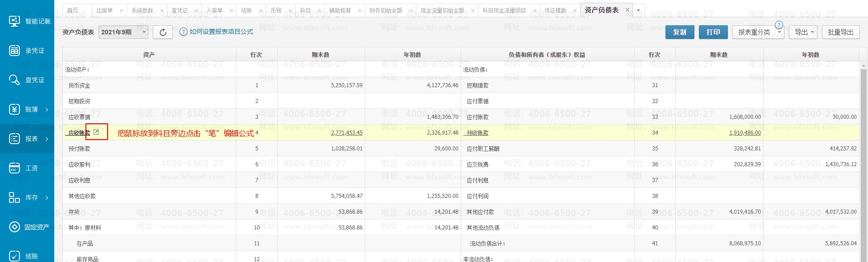
Task: Open 固定资产 in the sidebar
Action: coord(14,227)
